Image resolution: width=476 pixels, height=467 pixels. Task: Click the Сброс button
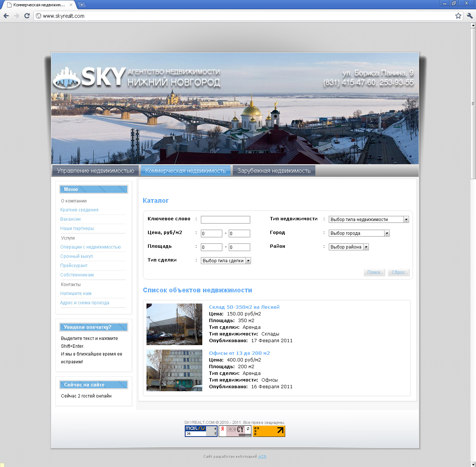398,272
